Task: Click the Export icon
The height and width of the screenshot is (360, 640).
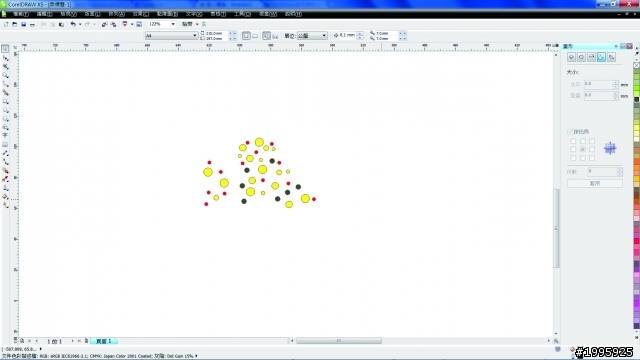Action: pyautogui.click(x=113, y=24)
